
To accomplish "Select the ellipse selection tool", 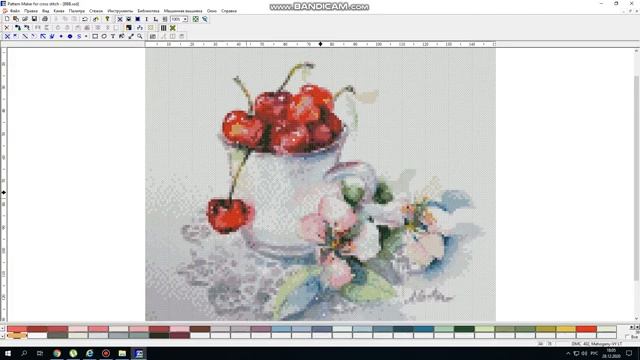I will tap(104, 36).
